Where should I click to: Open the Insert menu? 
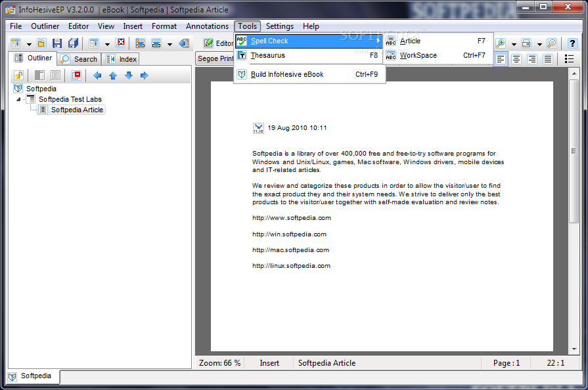tap(133, 26)
